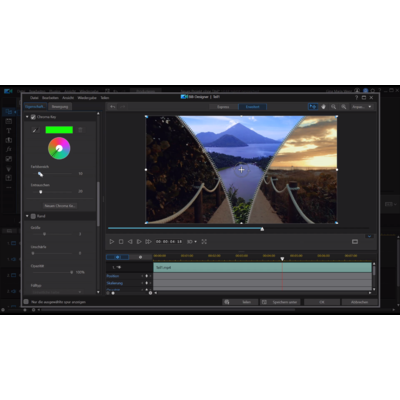400x400 pixels.
Task: Toggle only show selected track checkbox
Action: coord(26,302)
